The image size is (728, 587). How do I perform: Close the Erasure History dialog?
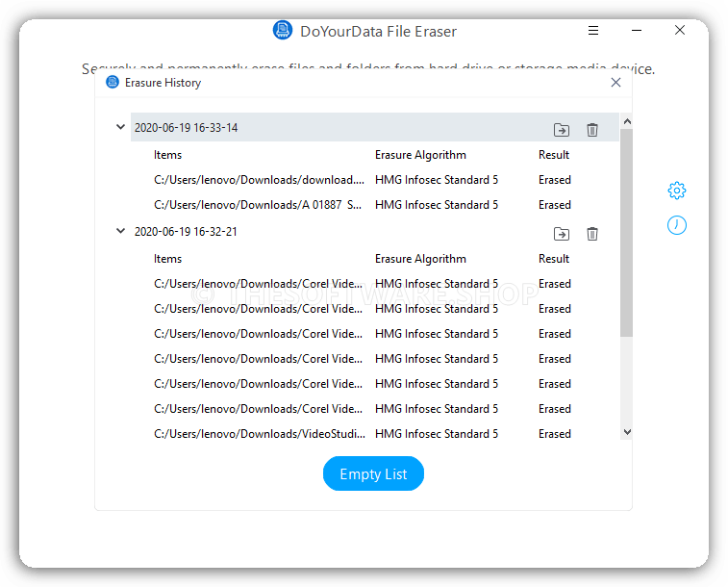tap(615, 82)
